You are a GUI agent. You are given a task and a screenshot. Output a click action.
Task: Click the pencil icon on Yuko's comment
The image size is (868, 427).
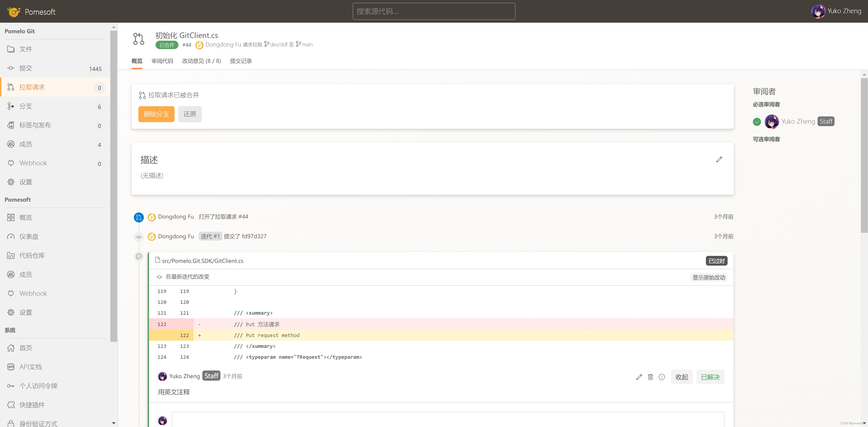tap(639, 377)
